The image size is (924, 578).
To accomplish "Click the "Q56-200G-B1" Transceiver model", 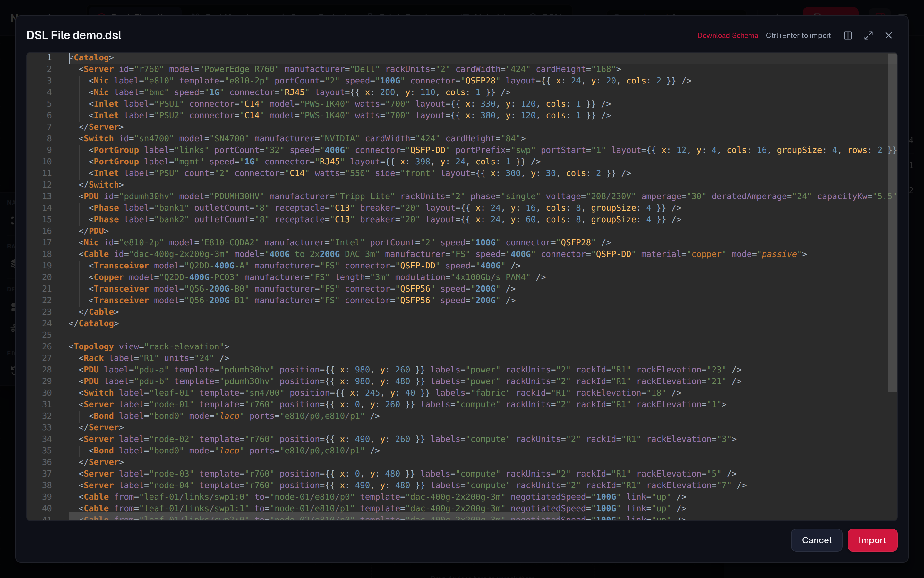I will [217, 301].
